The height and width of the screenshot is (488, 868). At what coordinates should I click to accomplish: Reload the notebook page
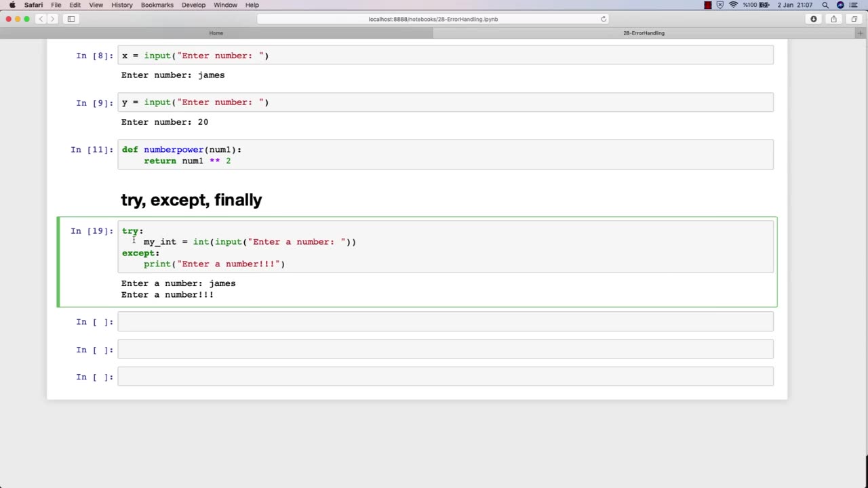604,19
